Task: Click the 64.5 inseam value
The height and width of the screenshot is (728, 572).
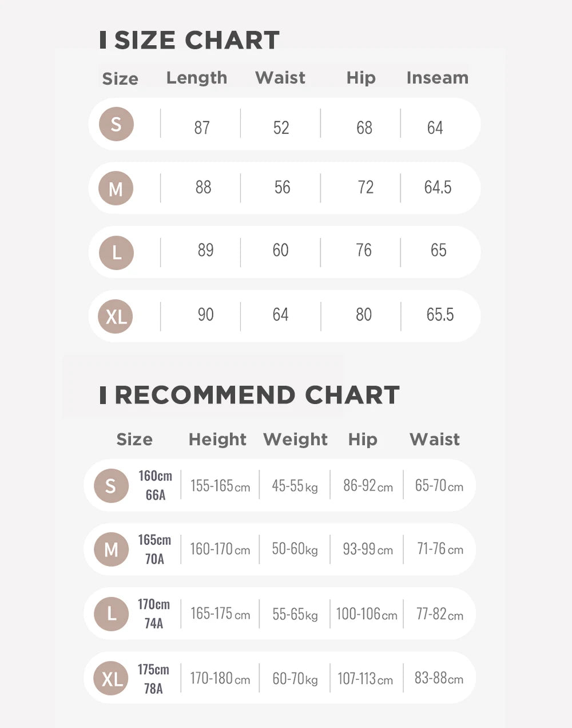Action: [x=438, y=188]
